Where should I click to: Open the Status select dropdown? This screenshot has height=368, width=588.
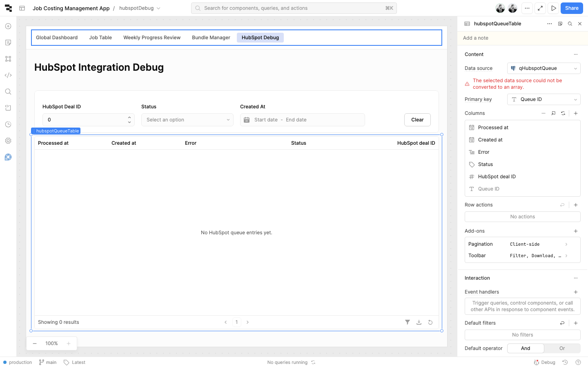click(x=187, y=120)
